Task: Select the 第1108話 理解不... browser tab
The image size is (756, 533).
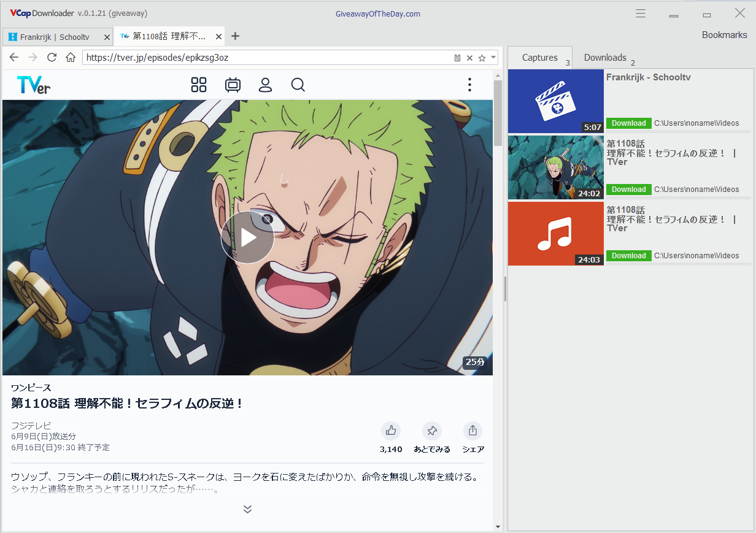Action: (x=169, y=37)
